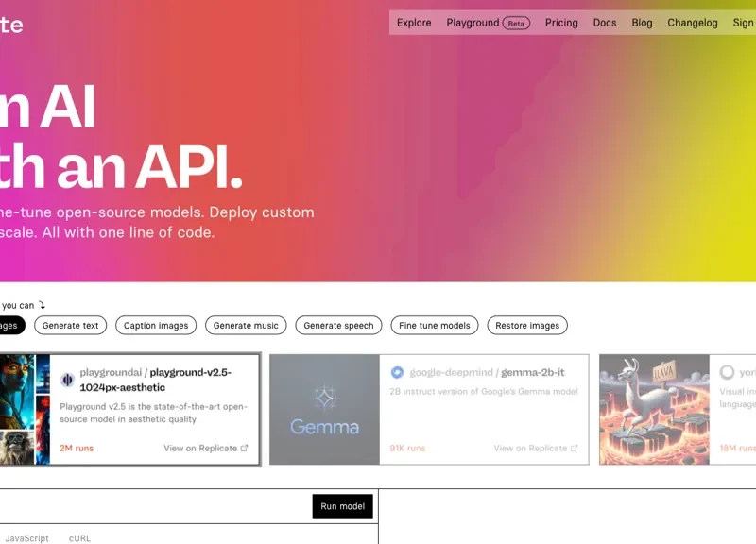756x544 pixels.
Task: Go to the Pricing page
Action: [561, 23]
